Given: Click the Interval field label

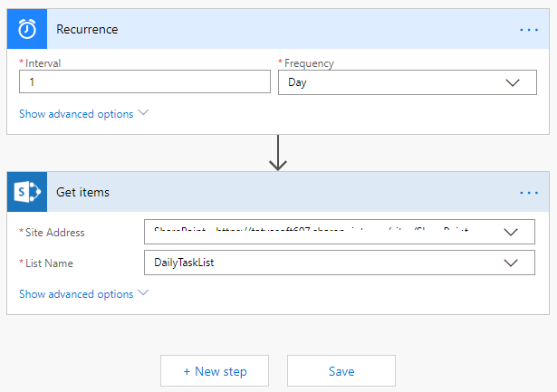Looking at the screenshot, I should coord(43,63).
